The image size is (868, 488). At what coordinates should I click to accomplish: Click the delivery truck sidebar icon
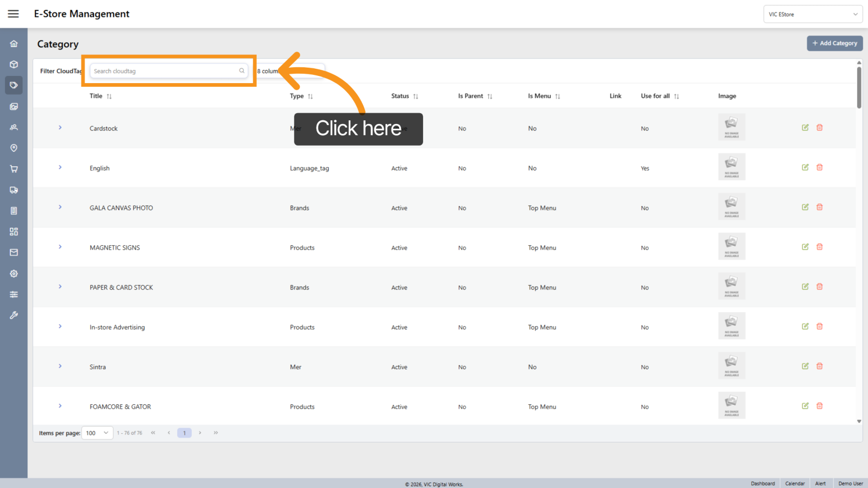click(x=14, y=190)
